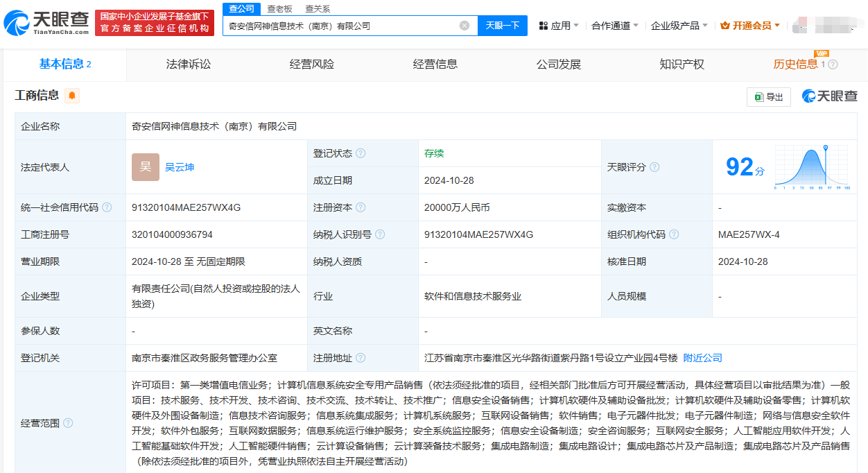Open the 附近公司 link
The height and width of the screenshot is (473, 868).
702,358
